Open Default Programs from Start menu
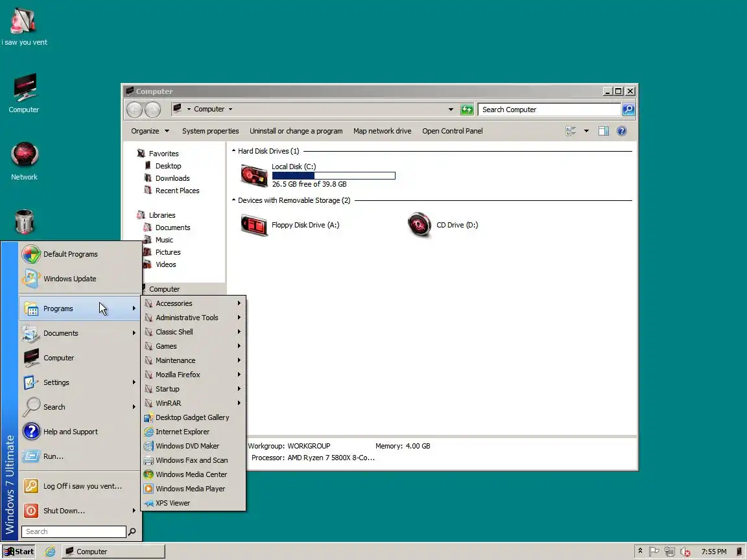 point(80,254)
